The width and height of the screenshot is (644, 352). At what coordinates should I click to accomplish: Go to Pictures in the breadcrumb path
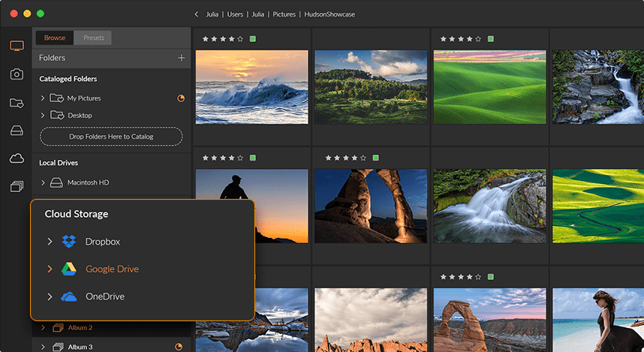coord(284,14)
